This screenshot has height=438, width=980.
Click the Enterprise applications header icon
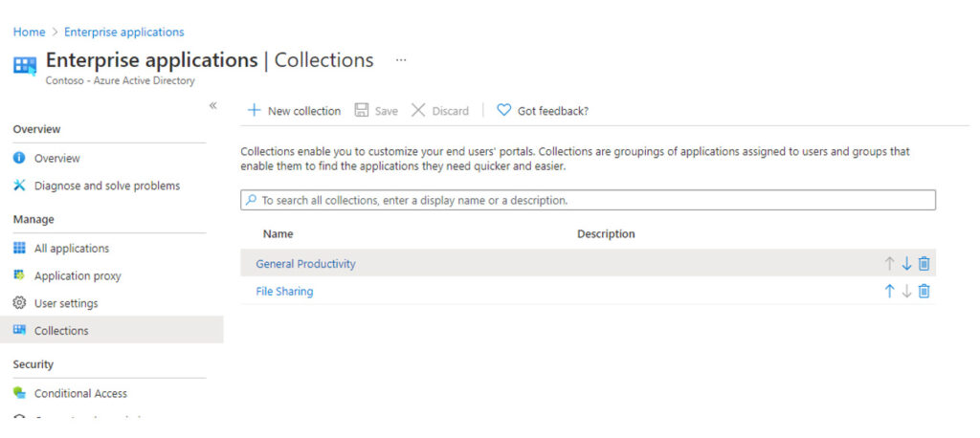(25, 65)
